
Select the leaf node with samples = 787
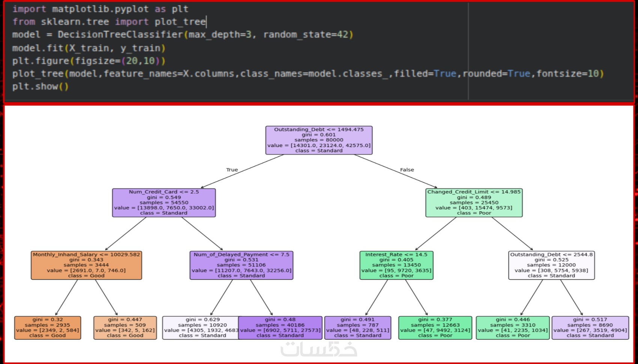click(358, 328)
